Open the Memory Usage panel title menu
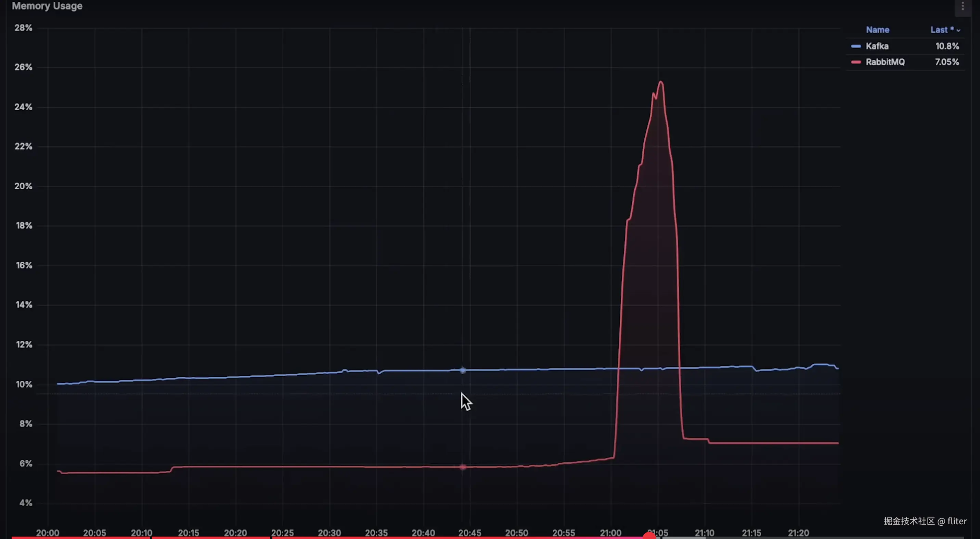980x539 pixels. point(47,6)
